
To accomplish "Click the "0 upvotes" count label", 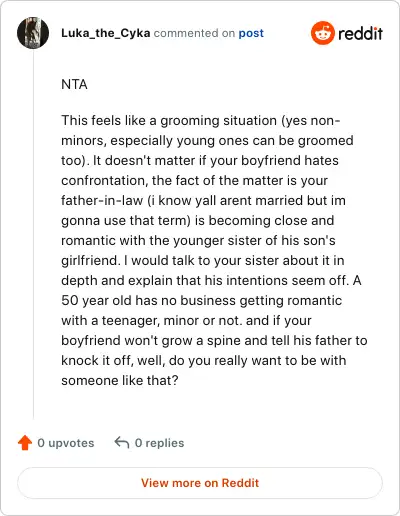I will click(66, 443).
